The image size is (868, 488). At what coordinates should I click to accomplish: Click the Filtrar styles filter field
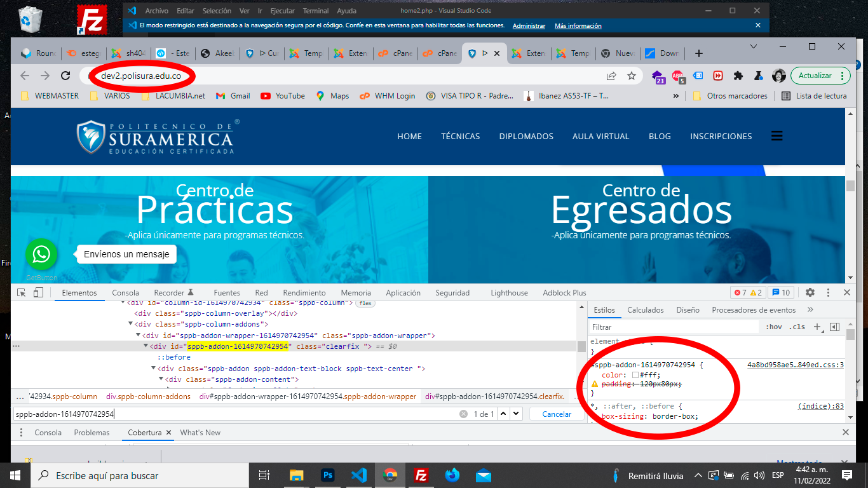coord(674,327)
